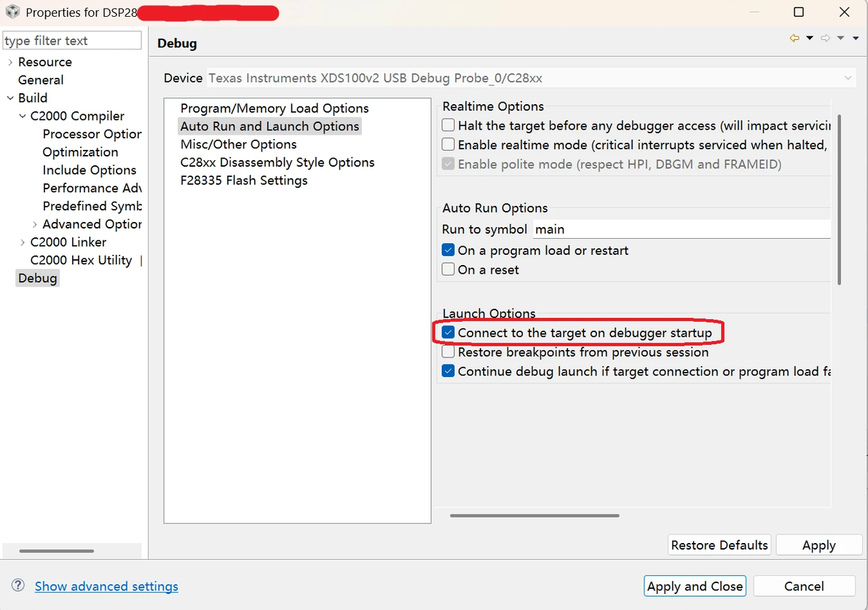The image size is (868, 610).
Task: Click the greyed forward navigation arrow
Action: [x=825, y=39]
